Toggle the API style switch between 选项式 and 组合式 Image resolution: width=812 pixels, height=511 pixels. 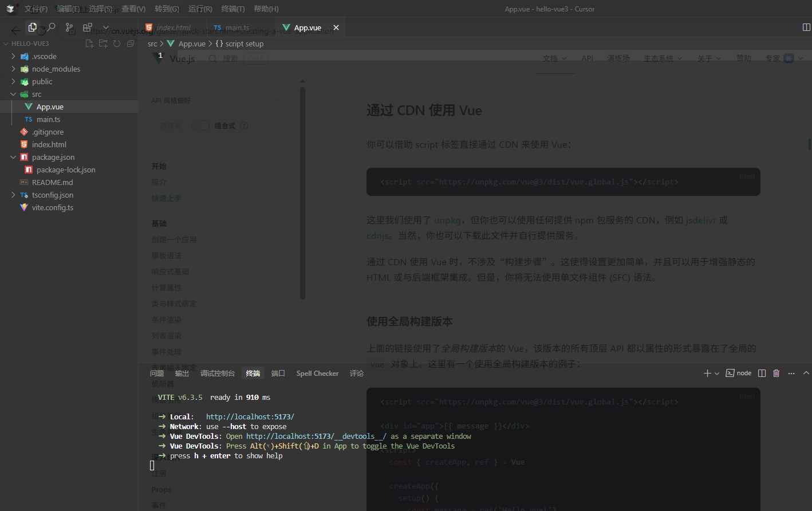pos(200,125)
